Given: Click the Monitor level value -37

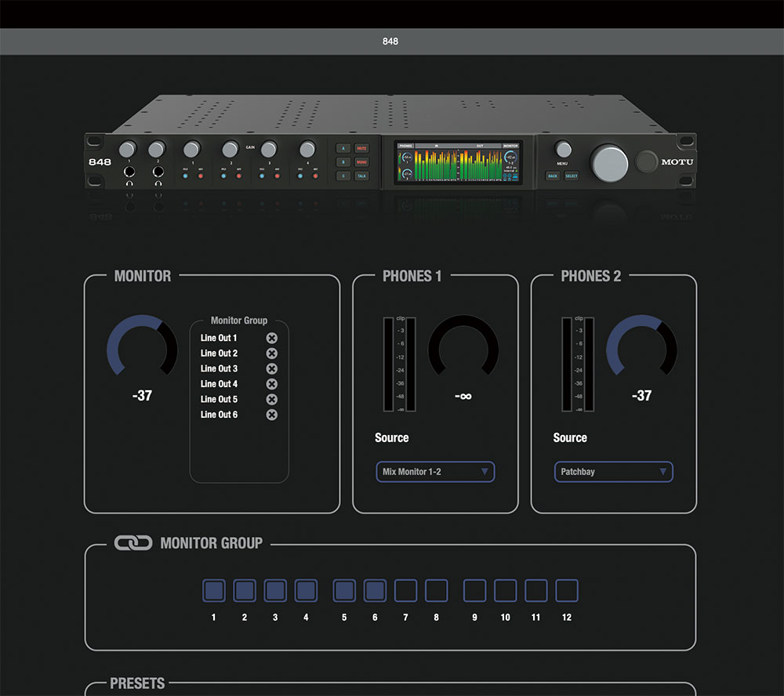Looking at the screenshot, I should tap(142, 396).
